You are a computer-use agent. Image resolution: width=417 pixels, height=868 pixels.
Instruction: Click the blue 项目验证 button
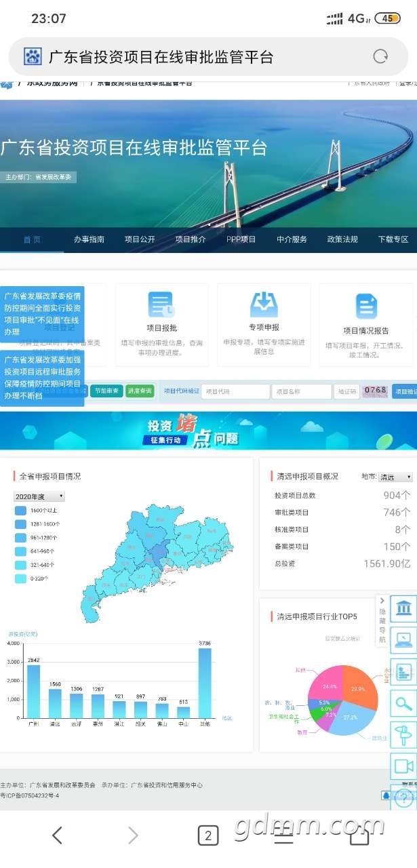pyautogui.click(x=405, y=391)
